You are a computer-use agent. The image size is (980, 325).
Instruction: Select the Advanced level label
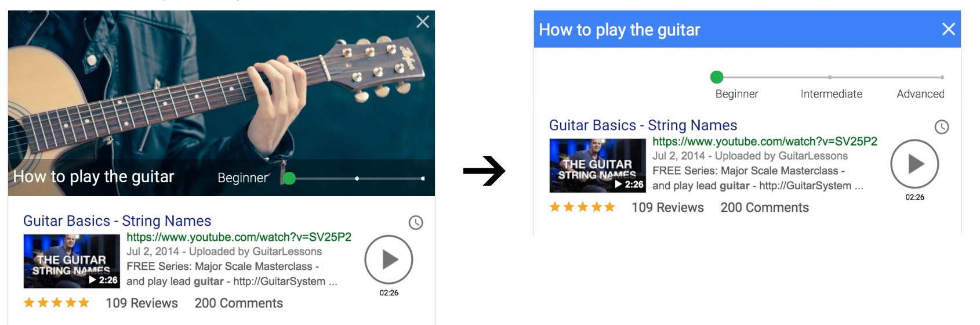[x=920, y=94]
